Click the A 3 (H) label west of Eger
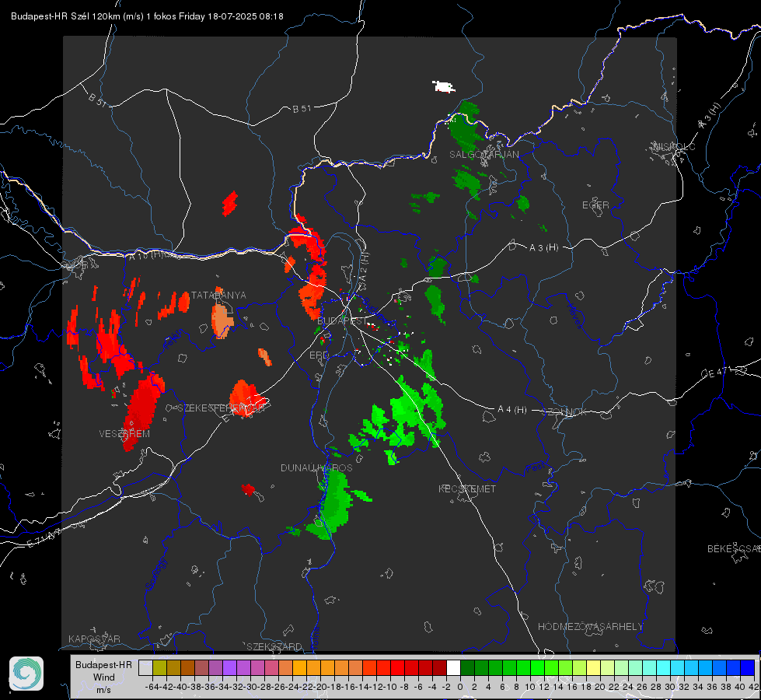Image resolution: width=761 pixels, height=700 pixels. point(543,248)
